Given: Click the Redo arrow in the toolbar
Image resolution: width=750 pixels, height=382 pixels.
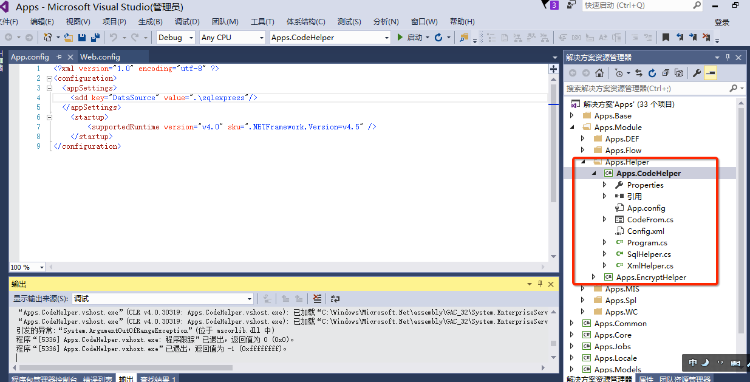Looking at the screenshot, I should tap(135, 37).
